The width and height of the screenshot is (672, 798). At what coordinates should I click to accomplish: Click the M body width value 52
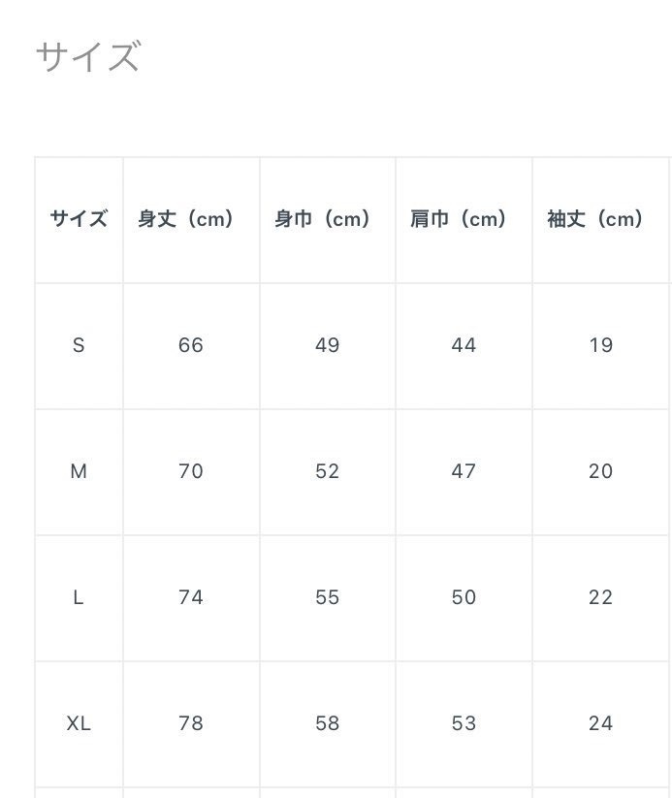click(x=328, y=471)
